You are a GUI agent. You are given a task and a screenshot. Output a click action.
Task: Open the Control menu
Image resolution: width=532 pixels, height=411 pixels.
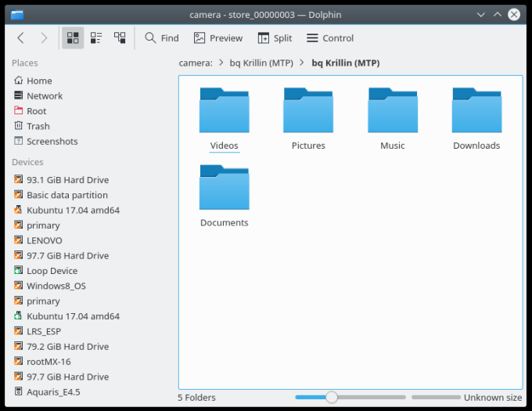point(330,38)
